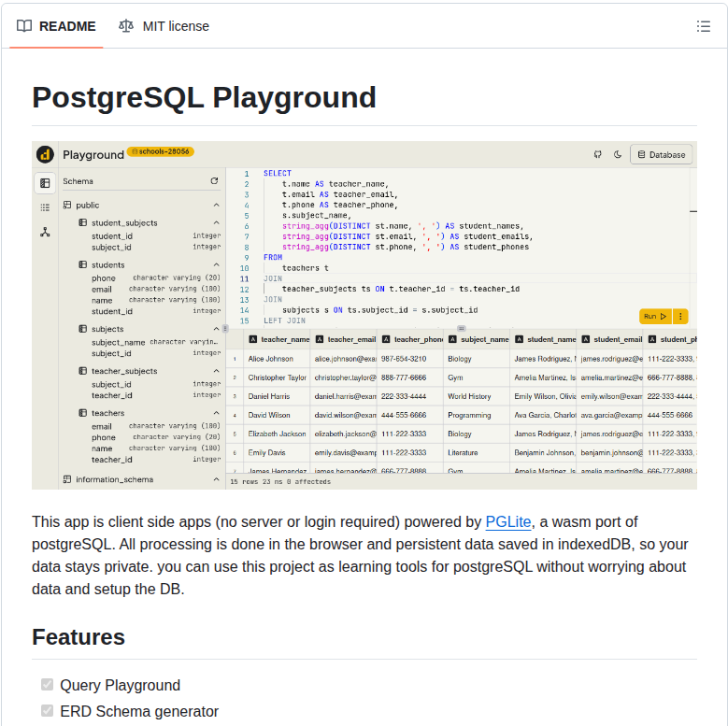
Task: Click the PostgreSQL Playground heading
Action: pos(204,97)
